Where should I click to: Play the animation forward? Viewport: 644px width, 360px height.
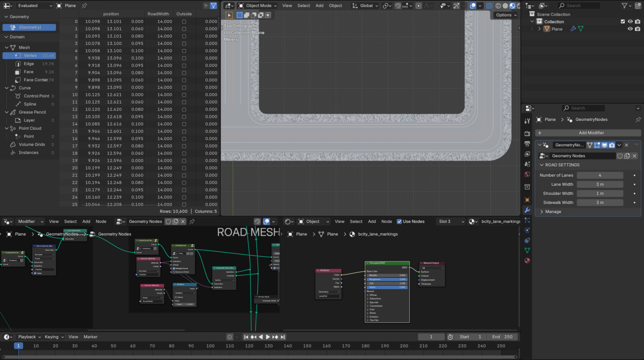(x=268, y=337)
